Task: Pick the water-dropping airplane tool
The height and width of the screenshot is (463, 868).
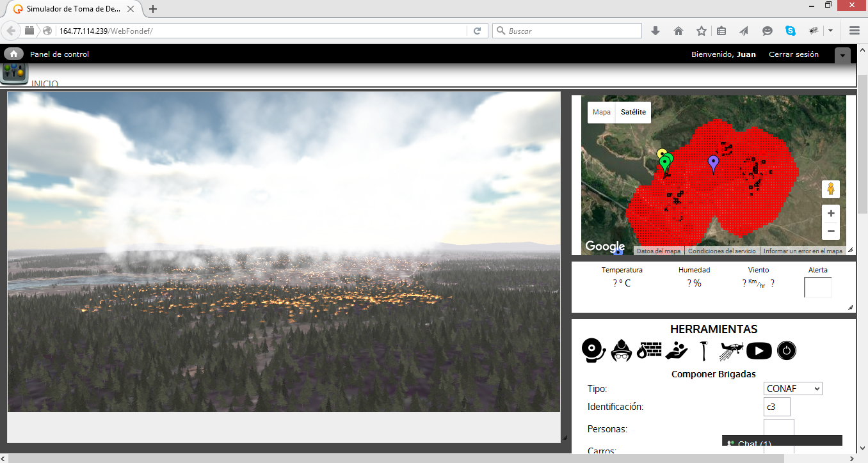Action: [731, 350]
